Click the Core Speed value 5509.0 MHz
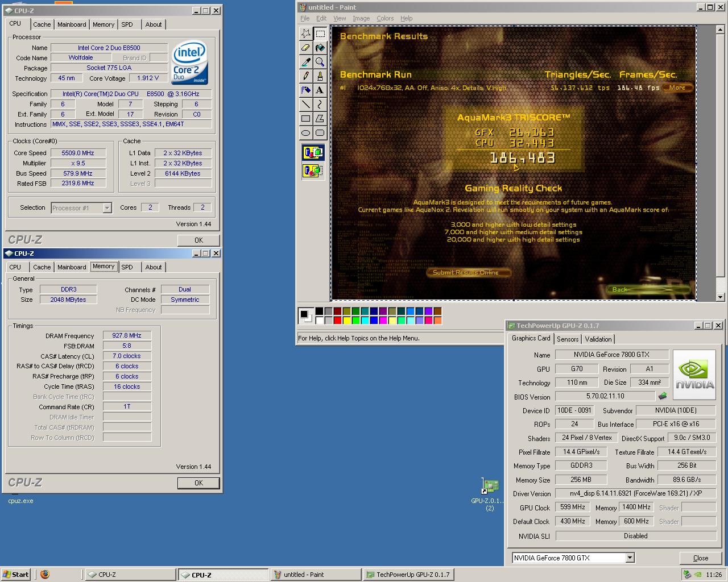The height and width of the screenshot is (582, 728). (78, 153)
